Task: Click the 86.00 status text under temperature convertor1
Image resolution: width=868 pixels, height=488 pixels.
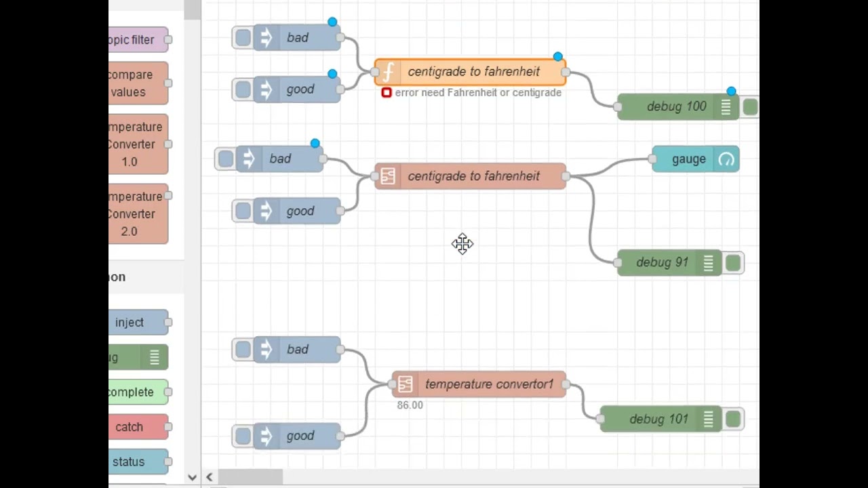Action: pyautogui.click(x=410, y=405)
